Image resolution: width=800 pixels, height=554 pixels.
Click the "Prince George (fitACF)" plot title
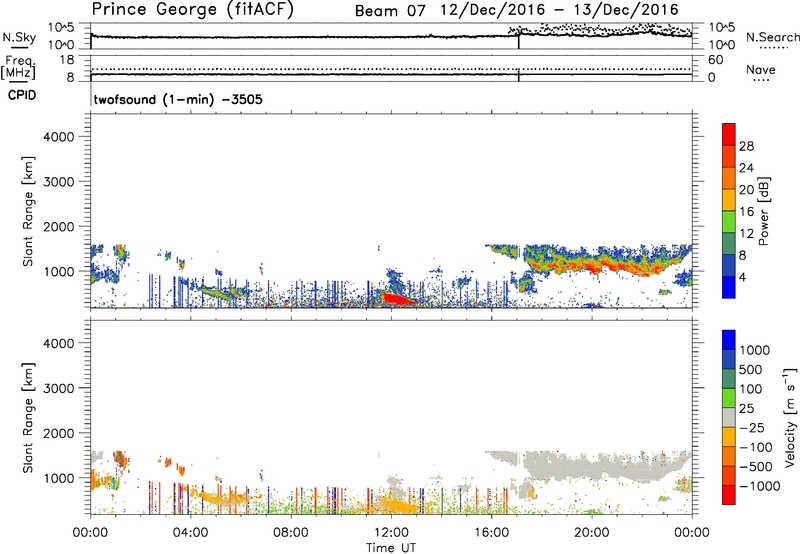click(x=193, y=9)
